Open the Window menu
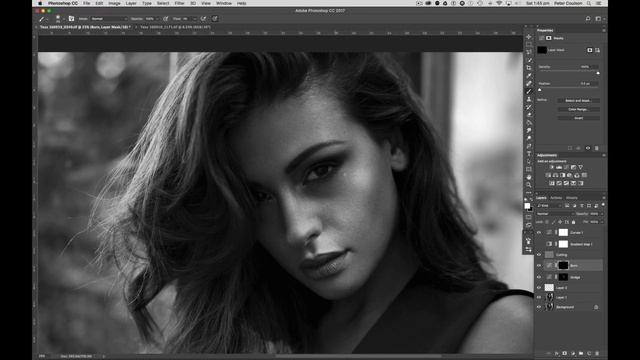Image resolution: width=640 pixels, height=360 pixels. (x=224, y=3)
